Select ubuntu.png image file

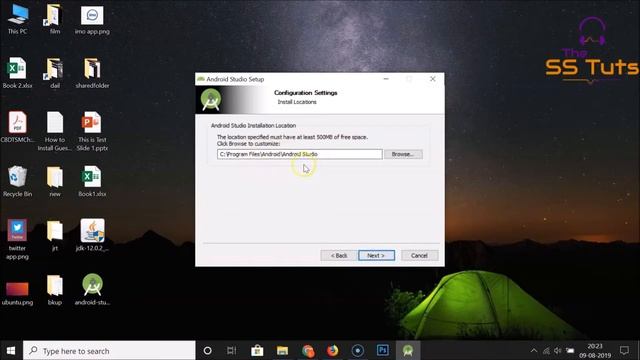(x=17, y=292)
